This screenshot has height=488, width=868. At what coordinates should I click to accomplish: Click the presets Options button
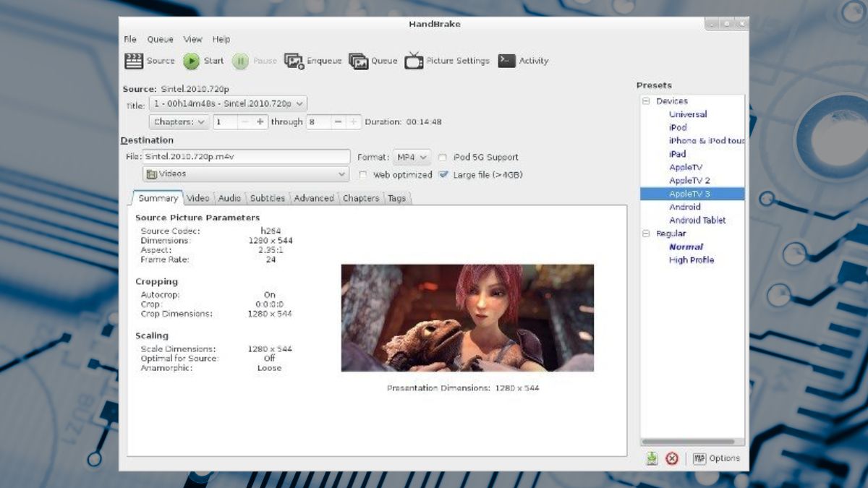point(716,458)
